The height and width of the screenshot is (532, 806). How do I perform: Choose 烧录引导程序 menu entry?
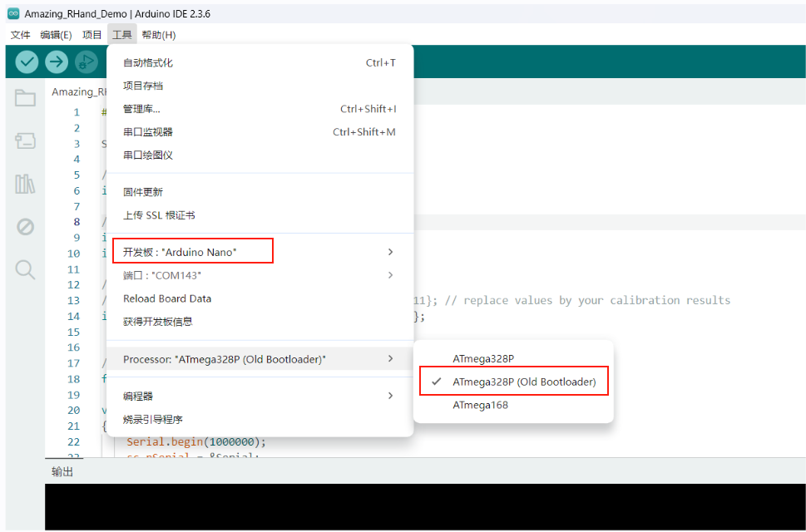(x=260, y=419)
